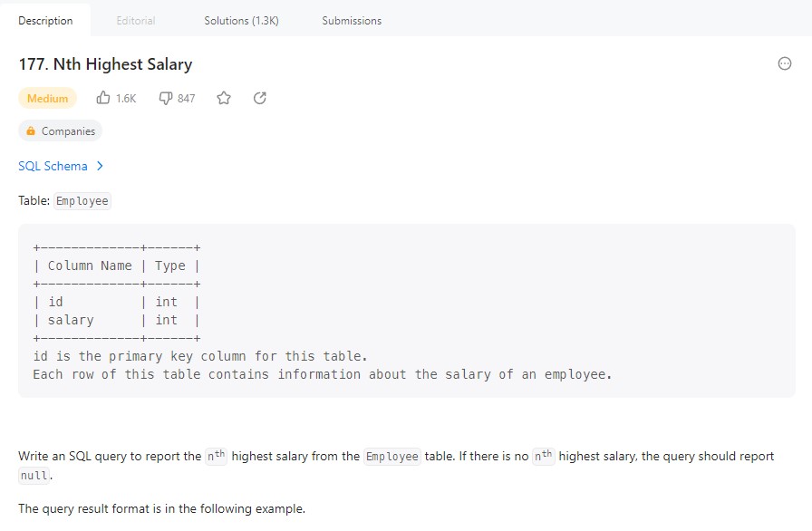Viewport: 812px width, 531px height.
Task: Open the SQL Schema link
Action: pos(53,166)
